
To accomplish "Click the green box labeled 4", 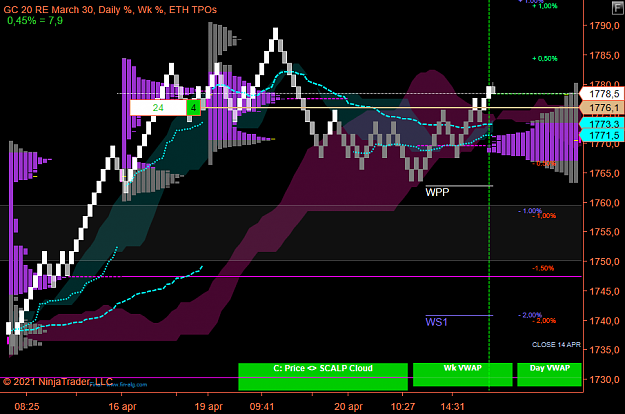I will 193,108.
